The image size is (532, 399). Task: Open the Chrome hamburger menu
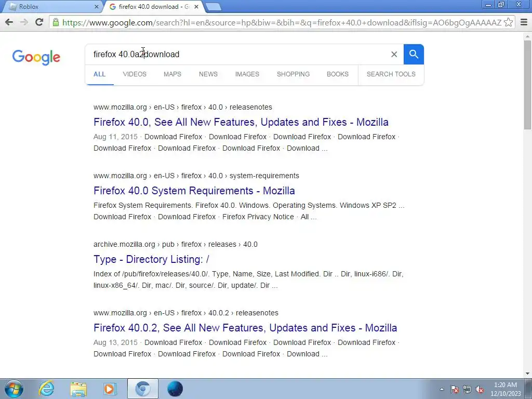524,22
